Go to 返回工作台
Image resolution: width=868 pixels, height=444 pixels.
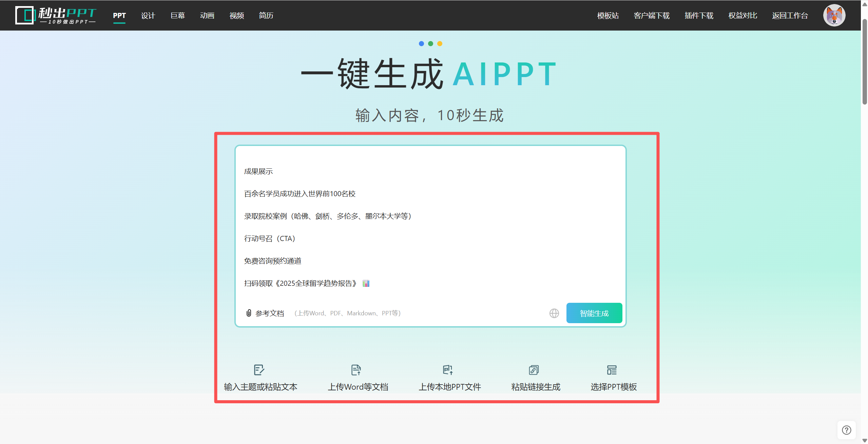coord(790,16)
